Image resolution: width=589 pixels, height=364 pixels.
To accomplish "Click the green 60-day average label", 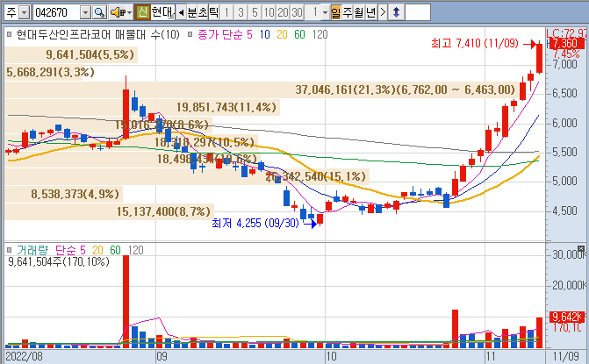I will pyautogui.click(x=299, y=34).
